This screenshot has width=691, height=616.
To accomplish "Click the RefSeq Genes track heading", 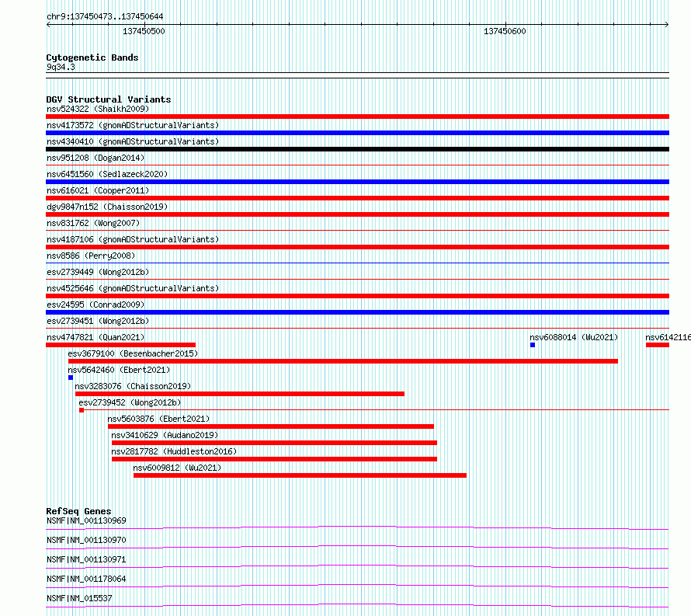I will [x=78, y=511].
